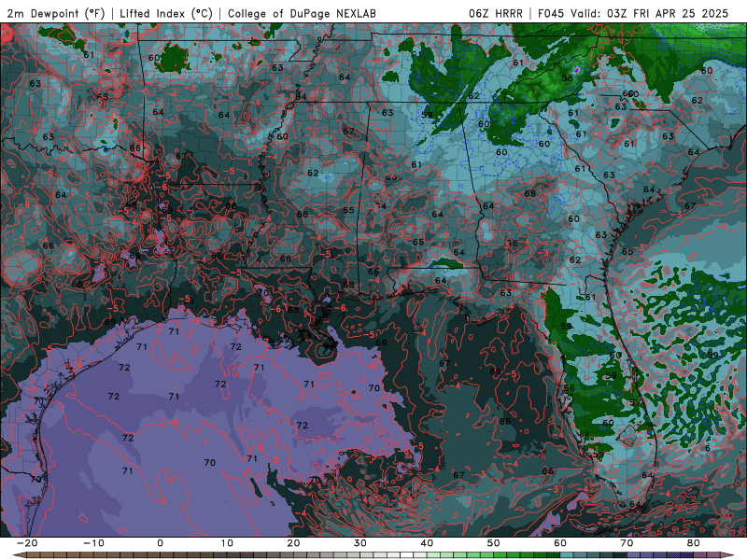Click the 0 label on color scale

(160, 543)
